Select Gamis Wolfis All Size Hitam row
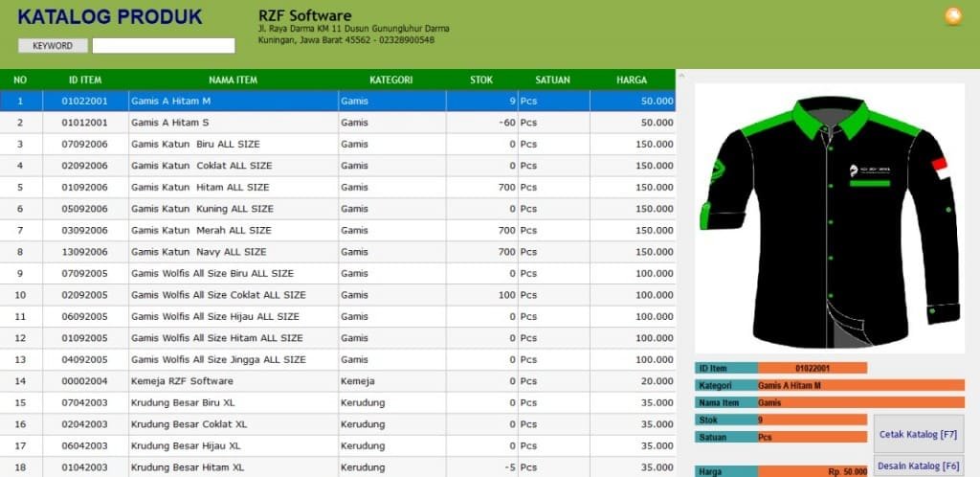This screenshot has height=477, width=980. click(x=338, y=338)
